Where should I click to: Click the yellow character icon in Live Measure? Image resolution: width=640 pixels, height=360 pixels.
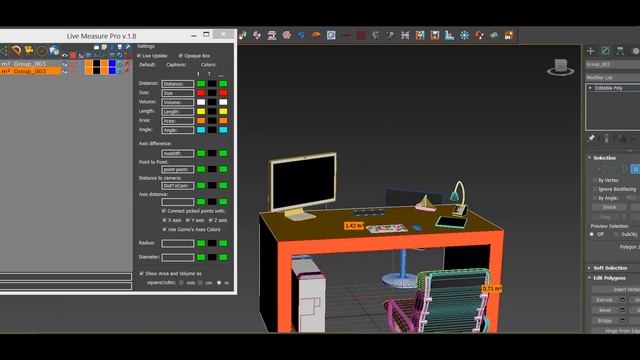pos(29,51)
